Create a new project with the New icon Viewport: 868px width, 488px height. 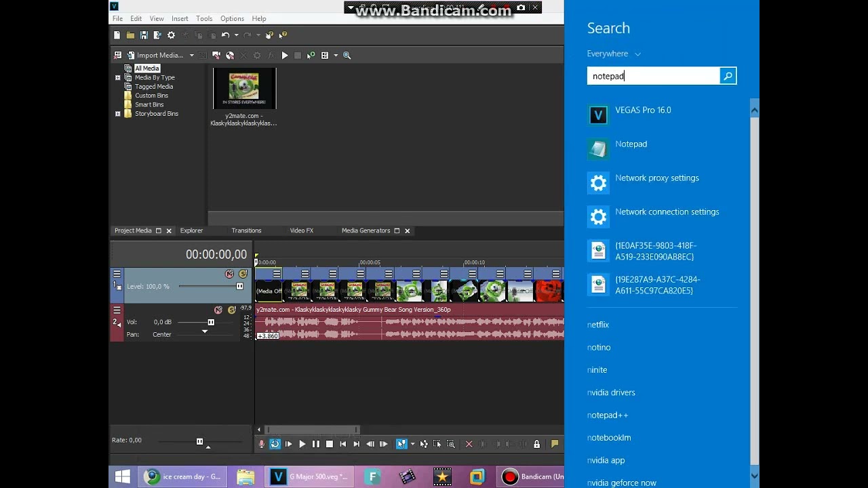pos(117,35)
